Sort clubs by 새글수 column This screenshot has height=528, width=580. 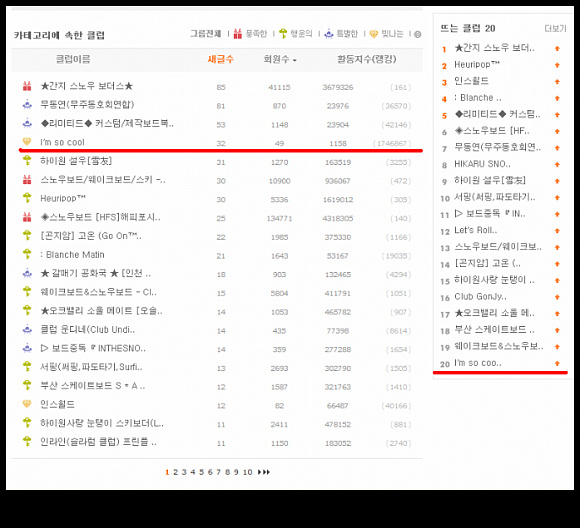(220, 59)
